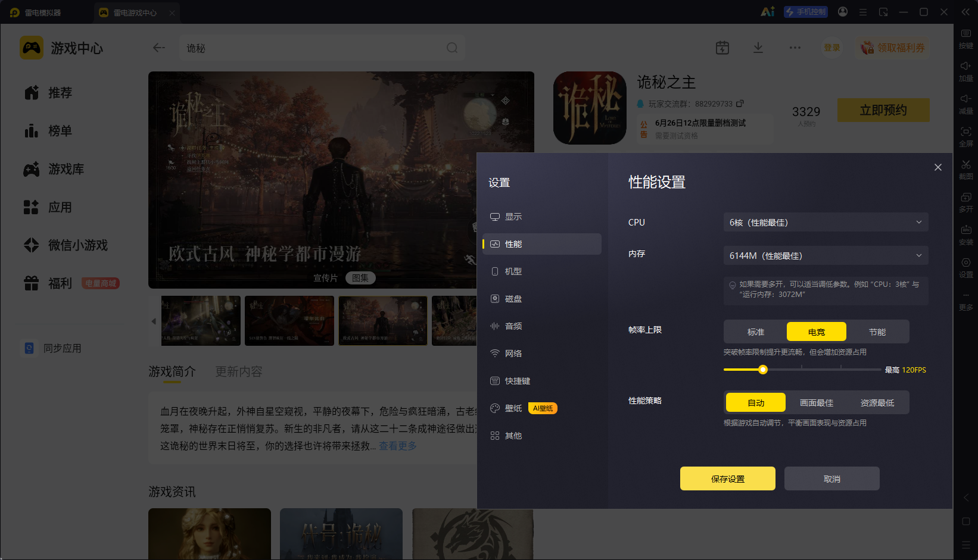Select 标准 frame rate mode
The height and width of the screenshot is (560, 978).
pos(756,332)
